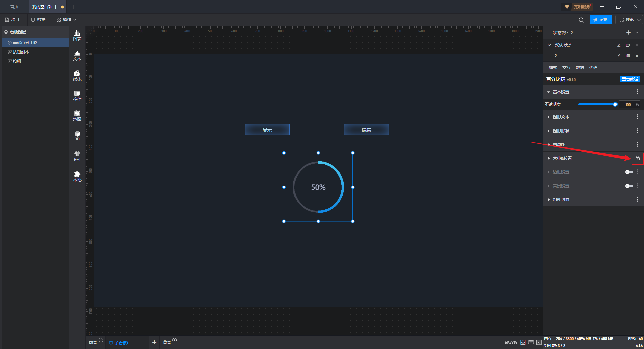This screenshot has width=644, height=349.
Task: Rename the 默认状态 state with edit icon
Action: [x=619, y=45]
